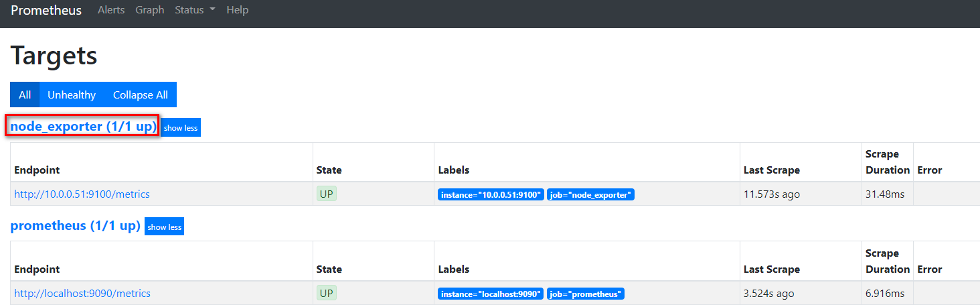This screenshot has width=980, height=305.
Task: Click the instance="10.0.0.51:9100" label badge
Action: click(x=491, y=194)
